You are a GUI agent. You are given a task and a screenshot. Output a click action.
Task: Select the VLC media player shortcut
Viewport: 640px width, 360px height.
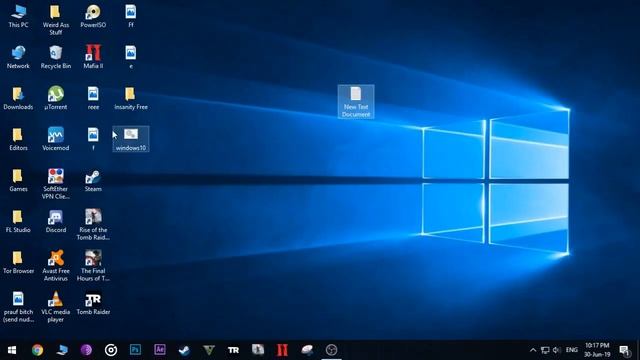[x=56, y=307]
